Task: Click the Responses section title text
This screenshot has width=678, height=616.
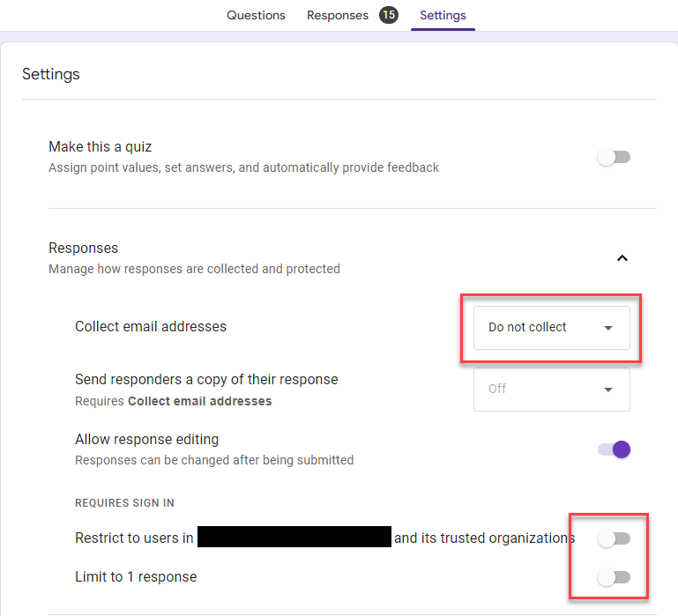Action: (x=83, y=249)
